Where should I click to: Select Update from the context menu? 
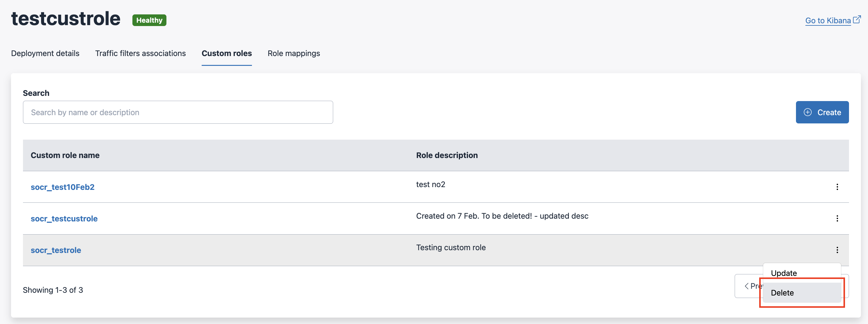[x=783, y=273]
